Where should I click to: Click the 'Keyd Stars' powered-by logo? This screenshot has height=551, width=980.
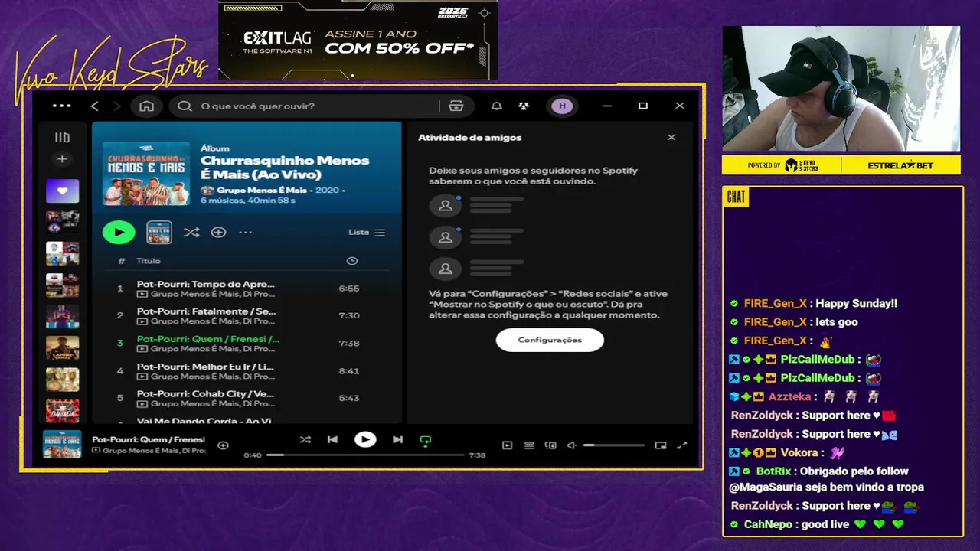801,165
